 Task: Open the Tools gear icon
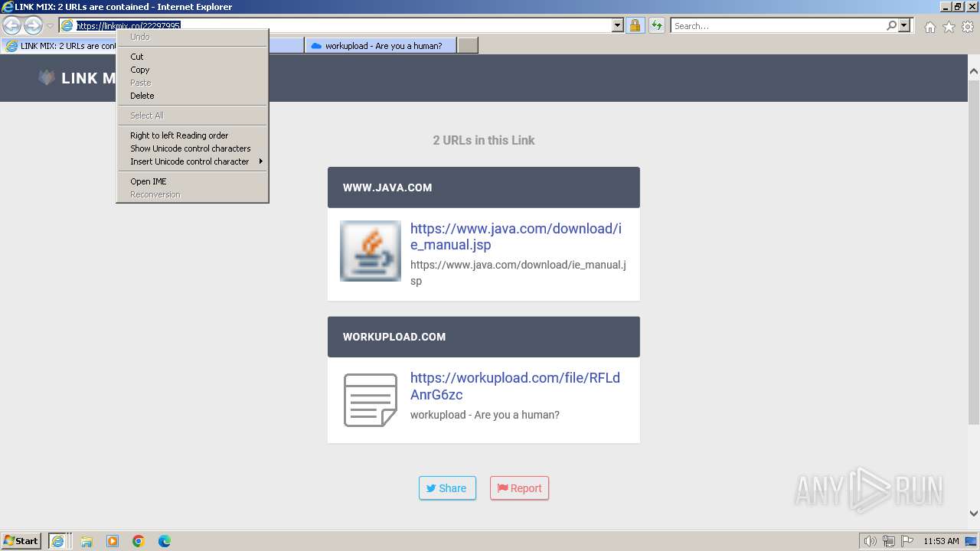[968, 27]
